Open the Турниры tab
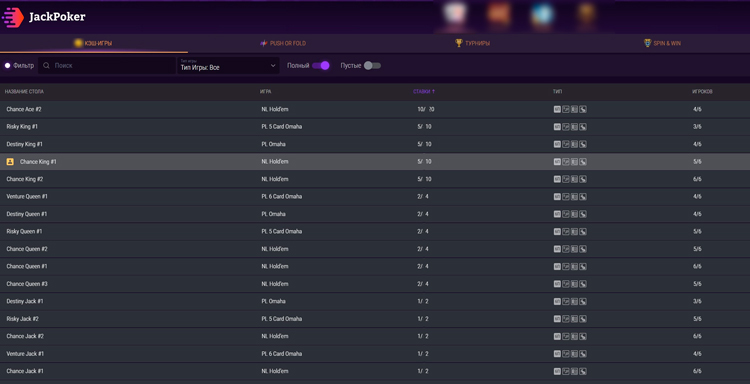The width and height of the screenshot is (750, 384). (x=472, y=44)
